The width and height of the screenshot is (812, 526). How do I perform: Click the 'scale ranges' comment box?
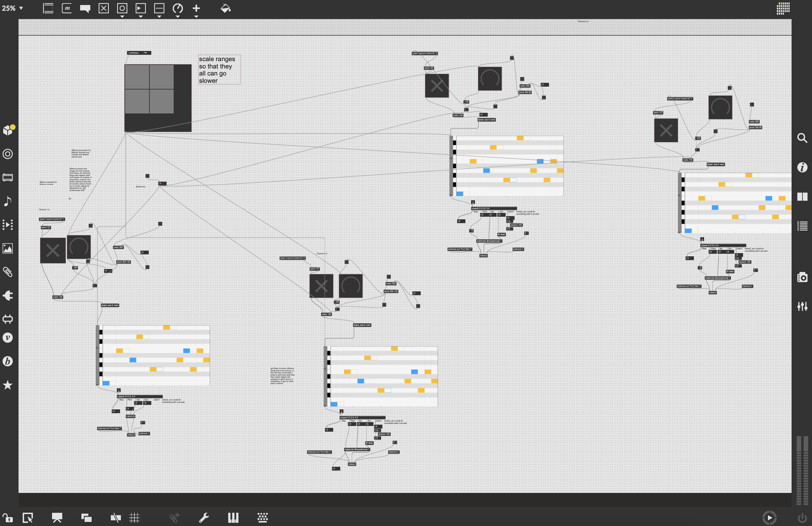pyautogui.click(x=219, y=69)
